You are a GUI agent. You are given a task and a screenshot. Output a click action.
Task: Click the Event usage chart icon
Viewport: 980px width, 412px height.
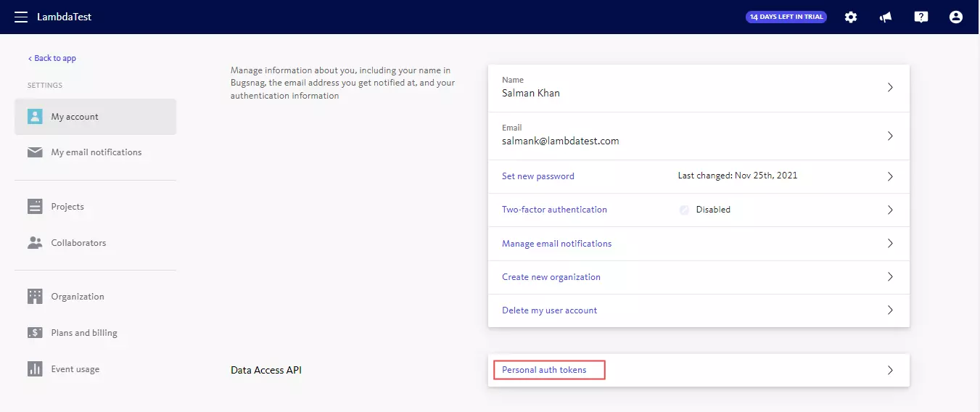[x=35, y=369]
